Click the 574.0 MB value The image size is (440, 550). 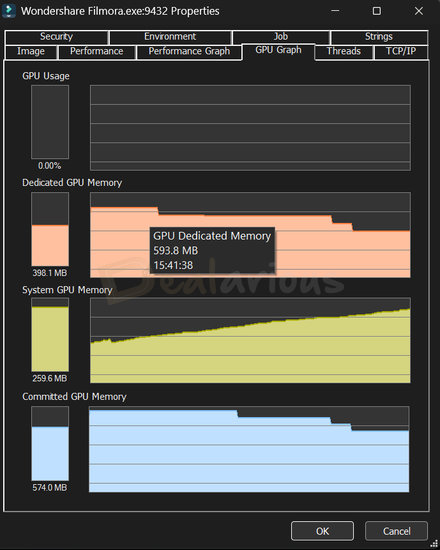click(49, 487)
